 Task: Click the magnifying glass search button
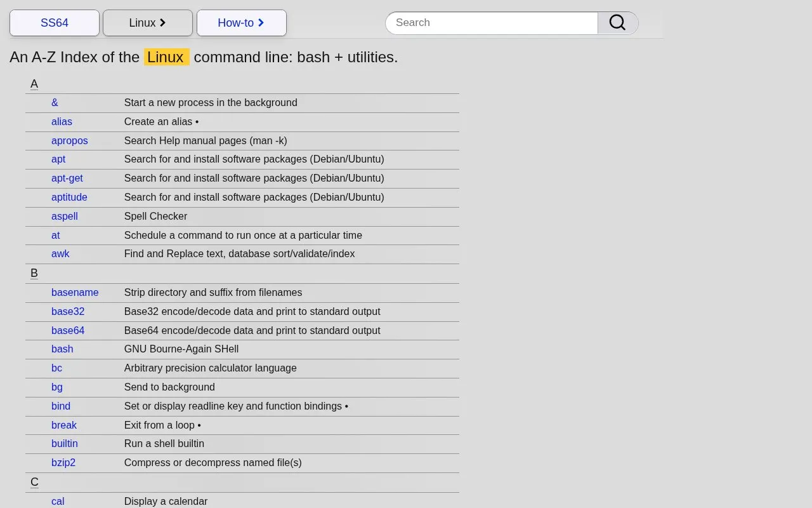tap(617, 23)
